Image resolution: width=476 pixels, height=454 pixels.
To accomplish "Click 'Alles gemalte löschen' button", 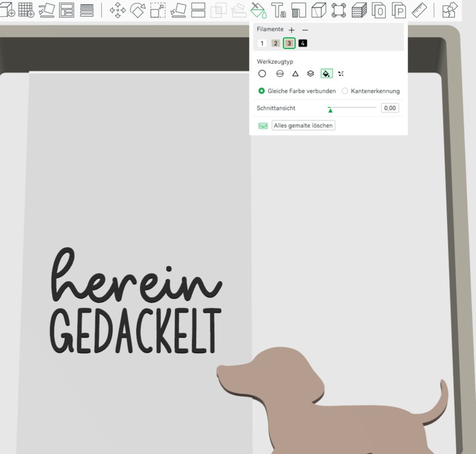I will (303, 126).
